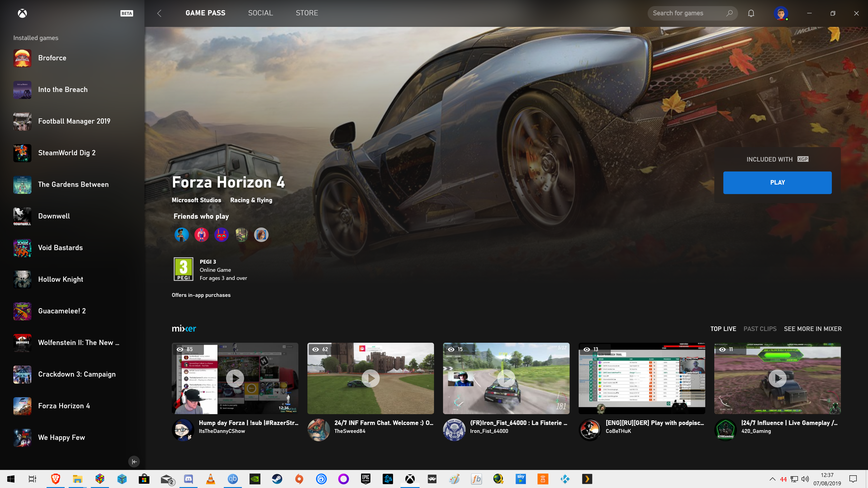Click TheSweed84 streamer avatar

click(x=318, y=430)
